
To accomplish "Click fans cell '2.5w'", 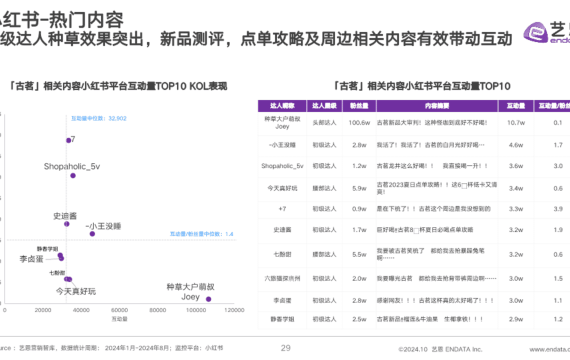I will pos(359,319).
